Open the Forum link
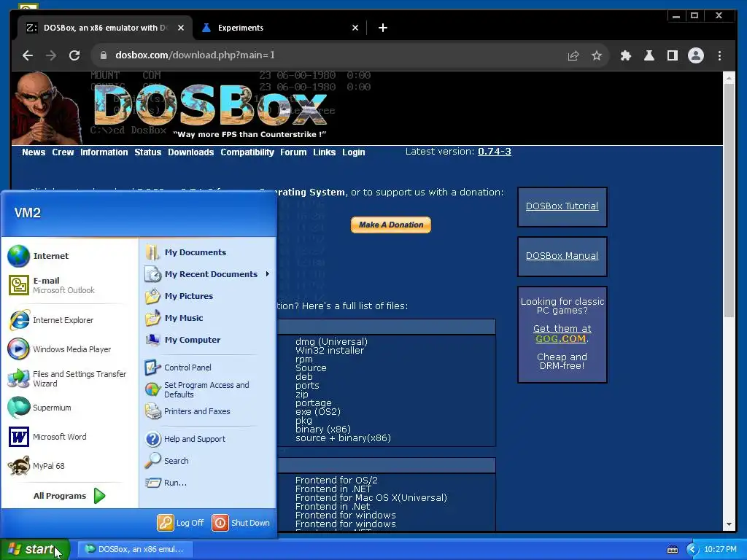The height and width of the screenshot is (560, 747). [x=293, y=152]
